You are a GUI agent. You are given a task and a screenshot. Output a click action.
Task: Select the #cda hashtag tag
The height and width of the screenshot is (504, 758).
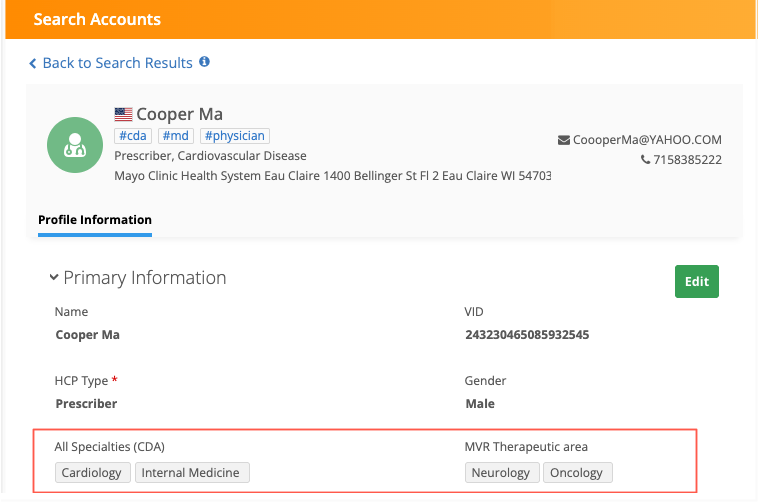[x=134, y=136]
